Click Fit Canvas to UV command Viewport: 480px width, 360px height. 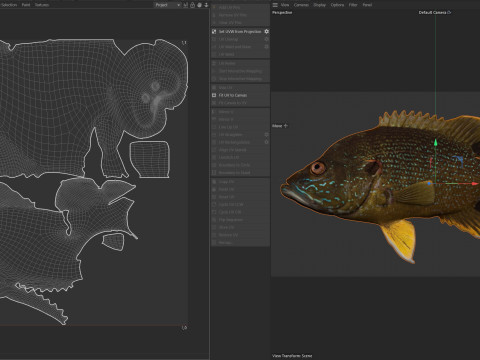pyautogui.click(x=229, y=103)
